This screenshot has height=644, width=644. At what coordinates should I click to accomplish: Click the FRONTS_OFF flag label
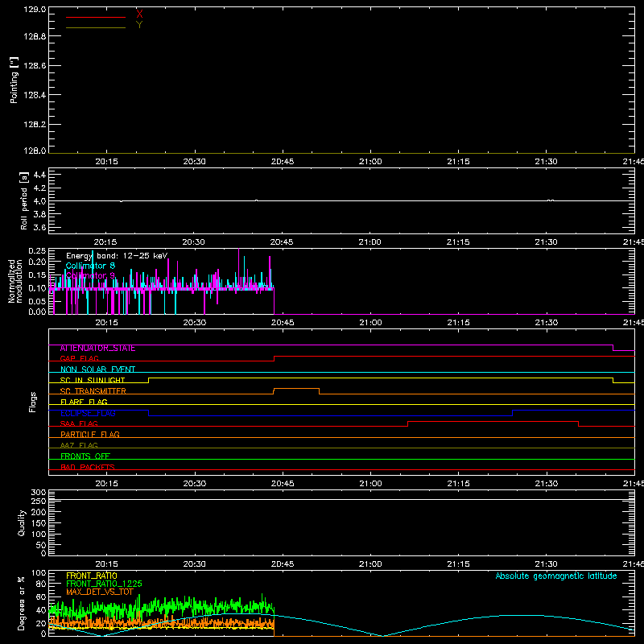pos(85,456)
